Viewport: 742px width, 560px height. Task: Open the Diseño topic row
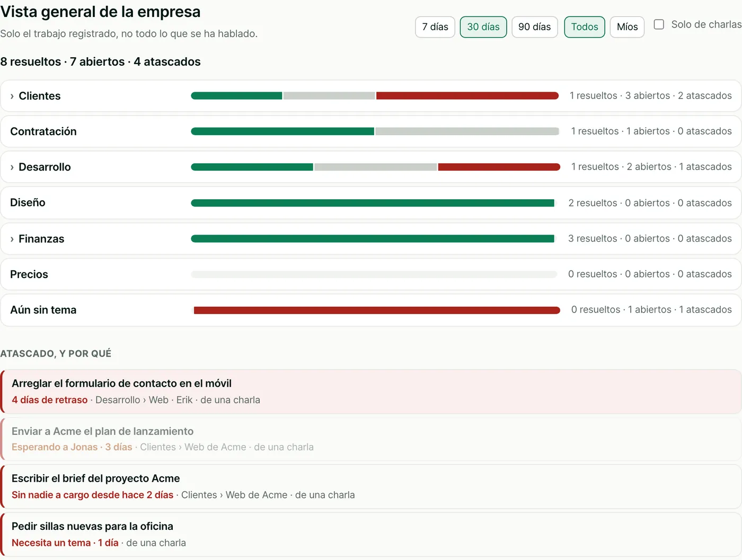tap(371, 203)
